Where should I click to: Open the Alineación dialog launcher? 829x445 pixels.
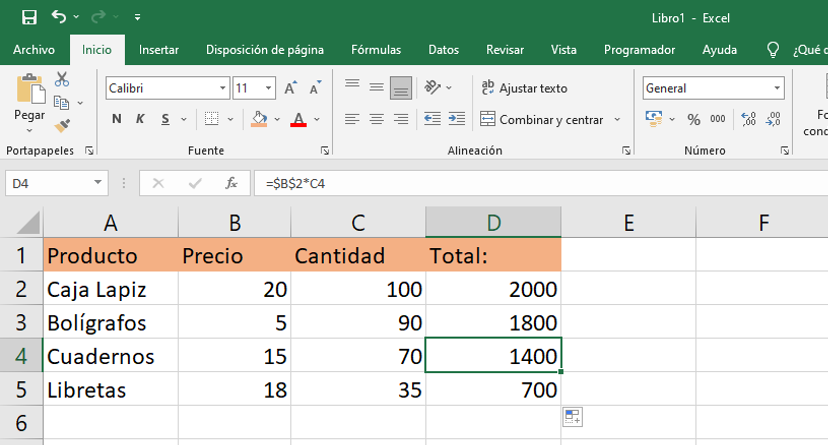pos(627,151)
